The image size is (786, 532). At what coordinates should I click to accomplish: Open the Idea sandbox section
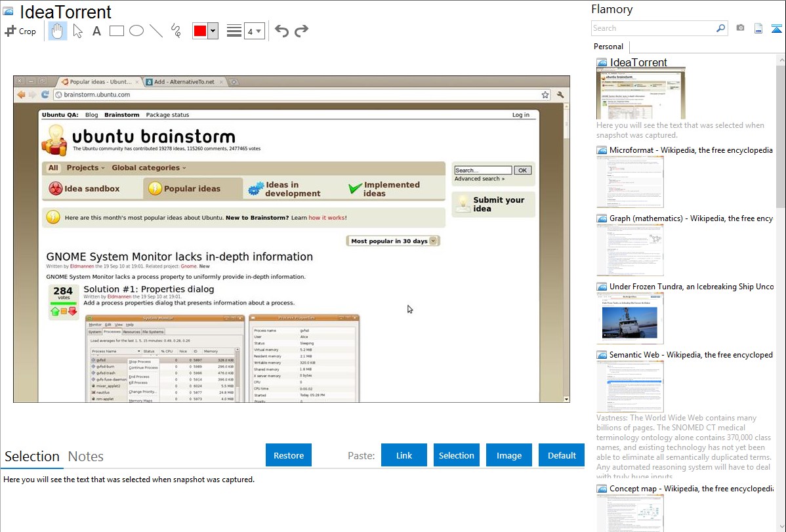84,188
